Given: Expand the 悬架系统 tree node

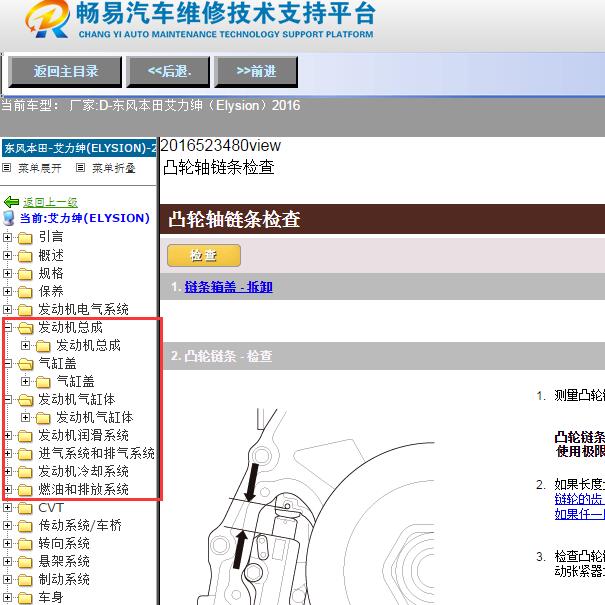Looking at the screenshot, I should pyautogui.click(x=7, y=562).
